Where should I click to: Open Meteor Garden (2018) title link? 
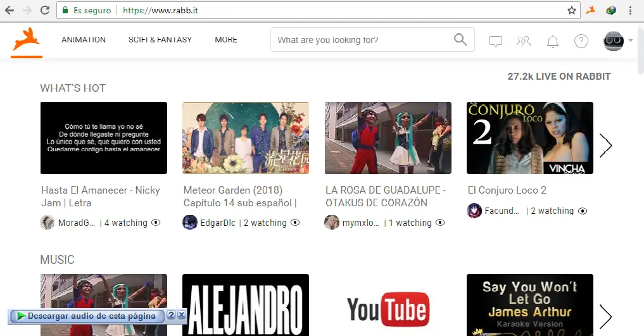click(240, 197)
